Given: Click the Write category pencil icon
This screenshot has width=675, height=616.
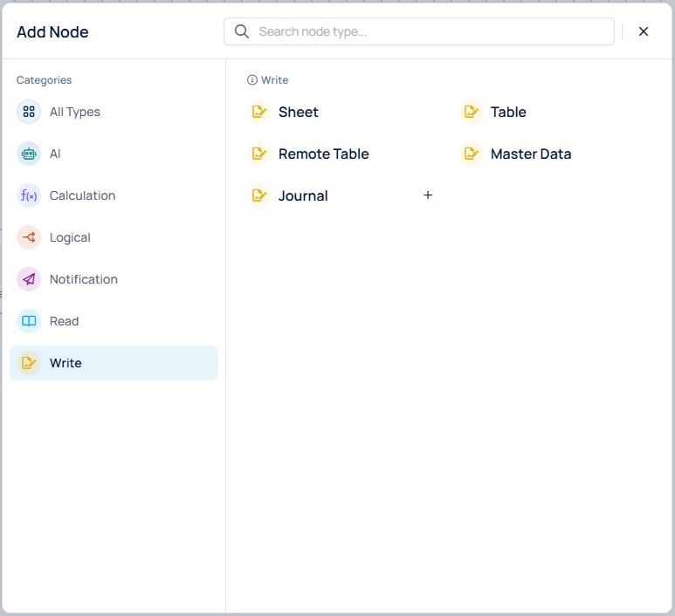Looking at the screenshot, I should coord(29,363).
